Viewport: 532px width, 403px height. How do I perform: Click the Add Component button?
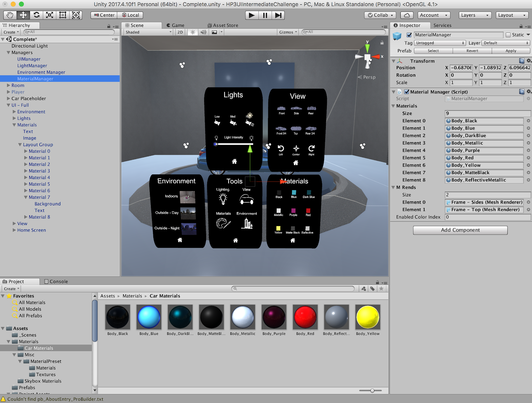pyautogui.click(x=460, y=230)
